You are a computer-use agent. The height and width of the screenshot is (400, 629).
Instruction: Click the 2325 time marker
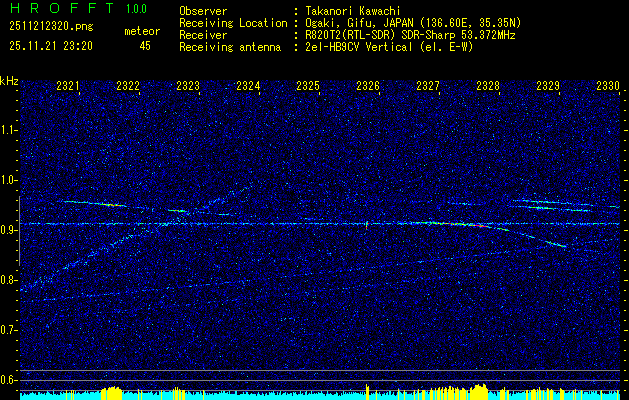point(308,86)
